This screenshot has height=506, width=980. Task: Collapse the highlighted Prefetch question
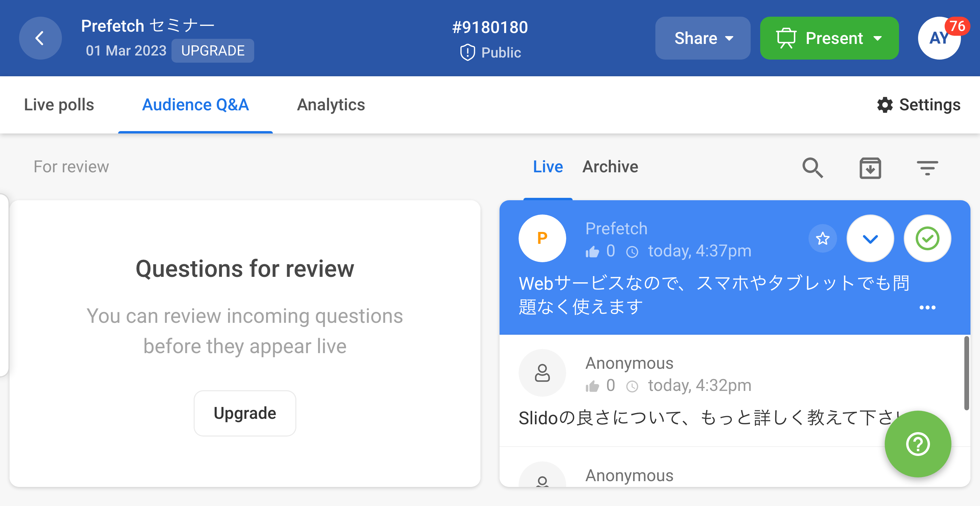870,238
